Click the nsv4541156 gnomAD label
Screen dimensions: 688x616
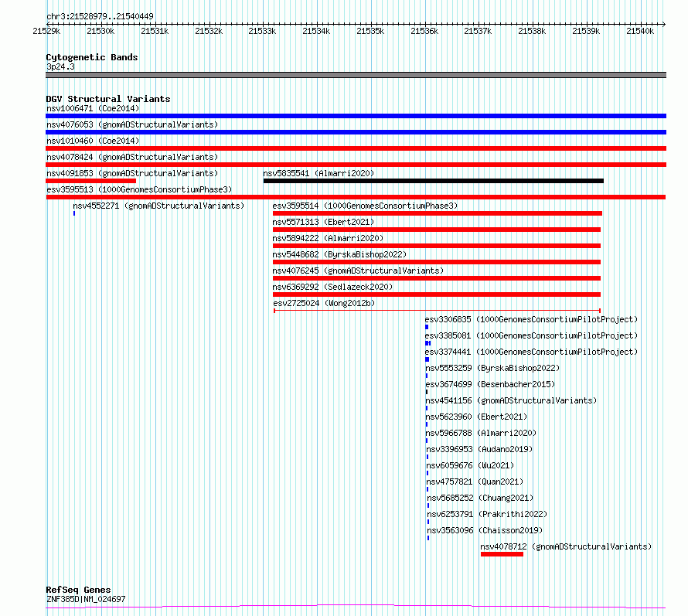(x=511, y=400)
